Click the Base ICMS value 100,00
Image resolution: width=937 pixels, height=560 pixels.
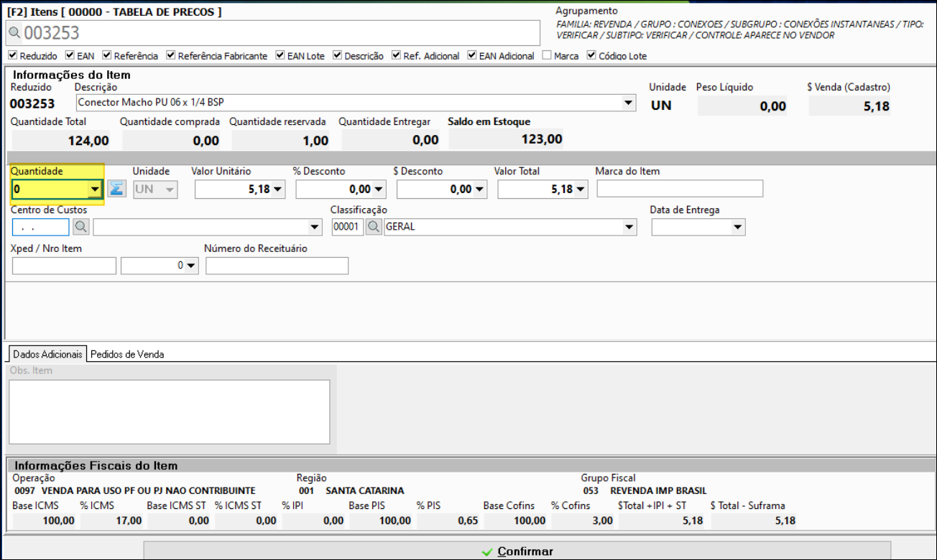point(58,521)
